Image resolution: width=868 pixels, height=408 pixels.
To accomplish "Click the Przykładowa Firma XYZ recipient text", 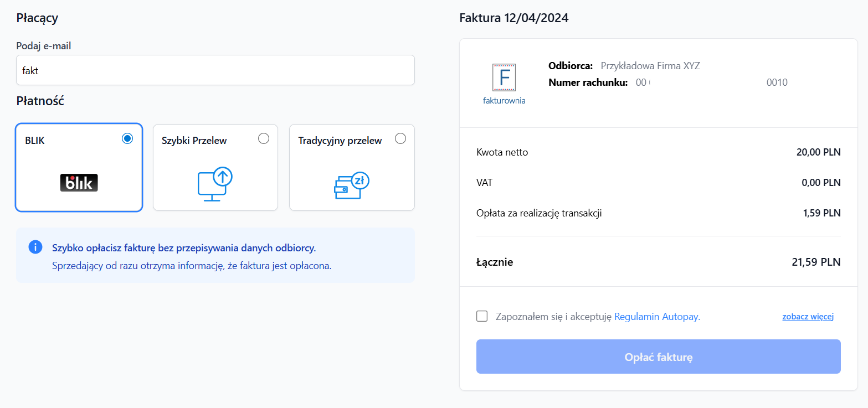I will 650,66.
